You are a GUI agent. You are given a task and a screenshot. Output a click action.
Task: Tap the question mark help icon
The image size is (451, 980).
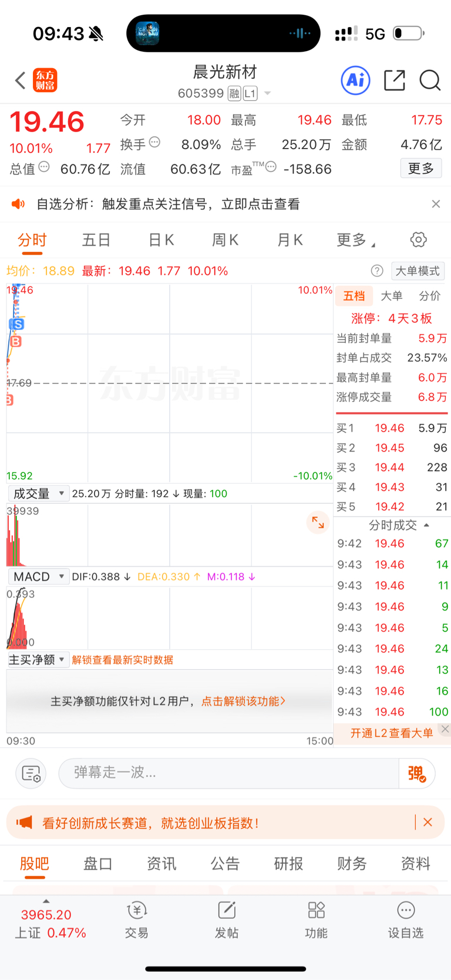point(377,271)
